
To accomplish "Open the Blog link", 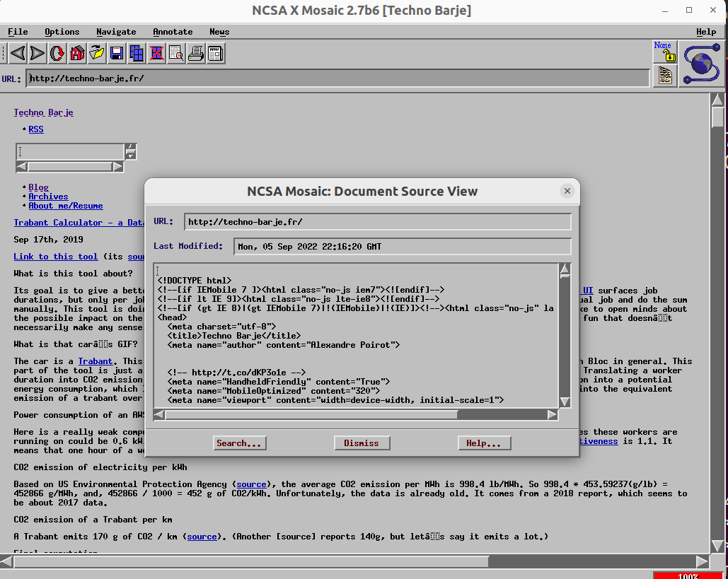I will pos(38,187).
